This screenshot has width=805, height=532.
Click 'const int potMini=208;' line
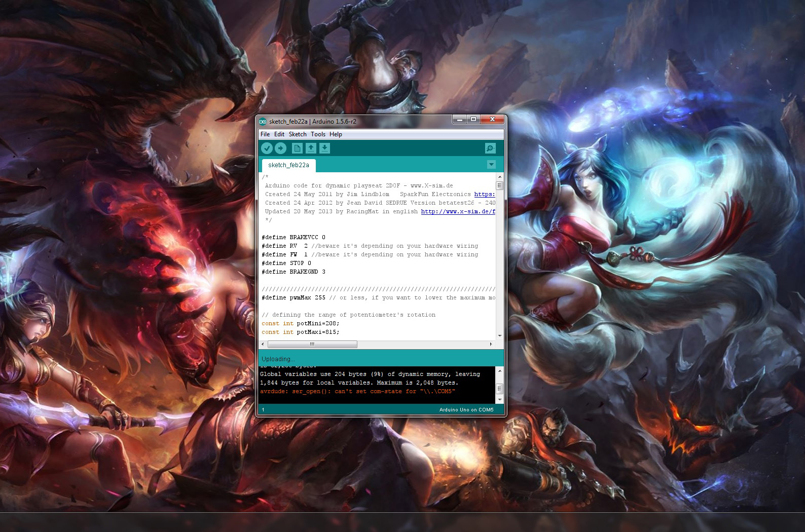pyautogui.click(x=301, y=323)
